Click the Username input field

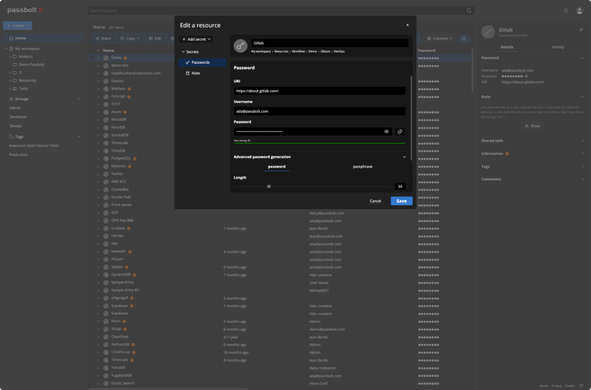click(x=320, y=111)
